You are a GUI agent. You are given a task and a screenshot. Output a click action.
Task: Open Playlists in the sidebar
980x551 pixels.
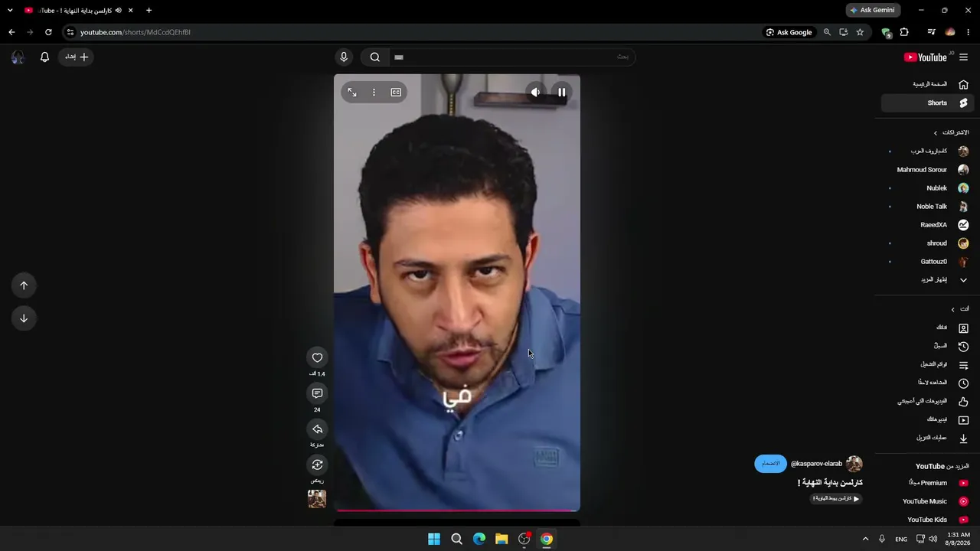tap(927, 364)
